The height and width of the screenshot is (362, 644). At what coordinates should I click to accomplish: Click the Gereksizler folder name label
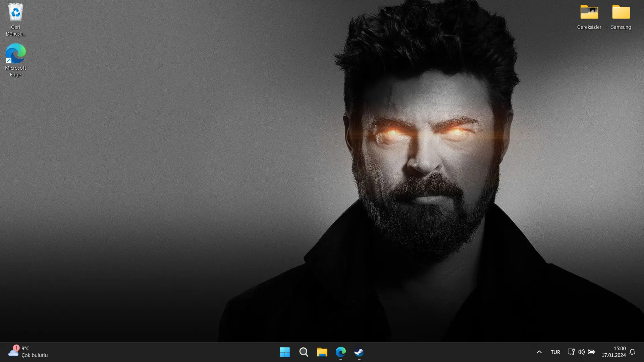coord(589,27)
